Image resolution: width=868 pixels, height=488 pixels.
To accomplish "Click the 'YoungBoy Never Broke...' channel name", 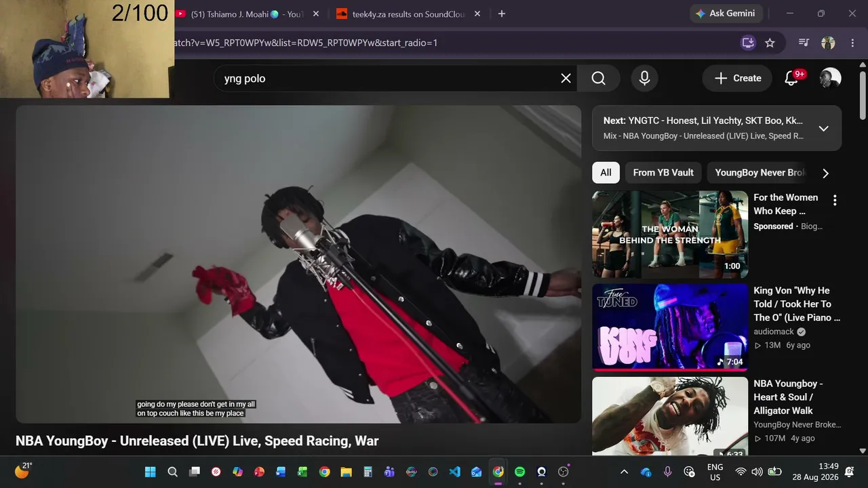I will pos(797,425).
